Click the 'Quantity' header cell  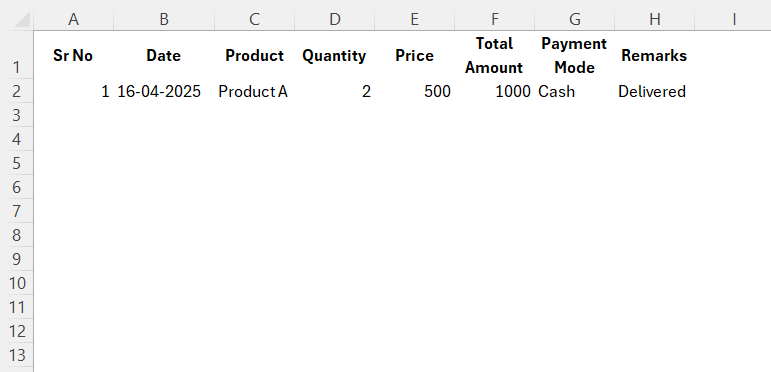(334, 55)
